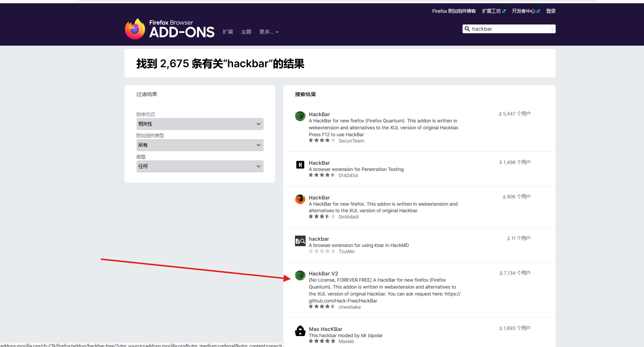Open the 排序方式 dropdown showing 相关性

[x=200, y=124]
